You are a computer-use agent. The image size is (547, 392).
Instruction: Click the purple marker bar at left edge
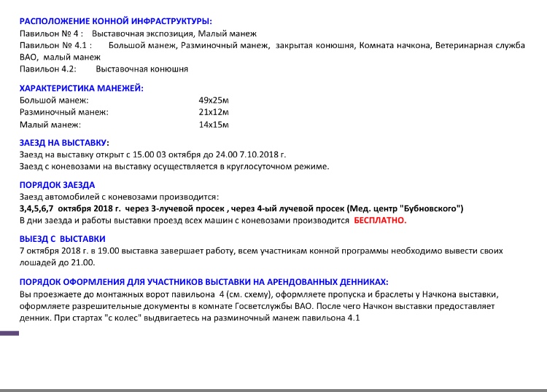pos(9,333)
